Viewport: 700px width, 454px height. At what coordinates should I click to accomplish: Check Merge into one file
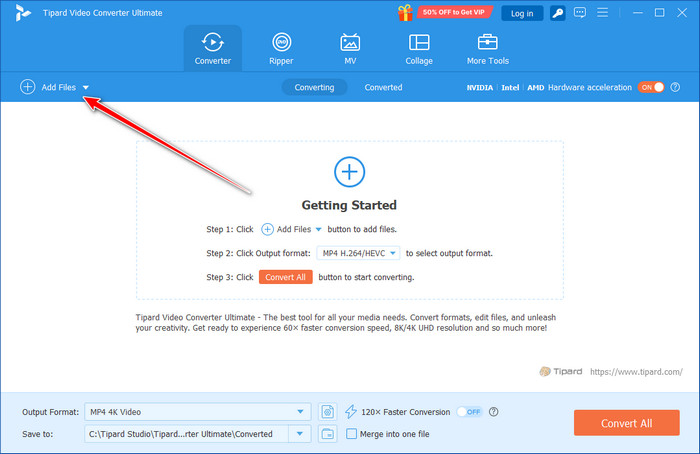point(351,433)
